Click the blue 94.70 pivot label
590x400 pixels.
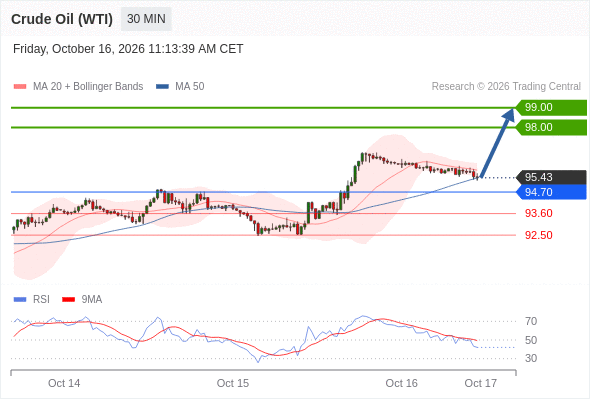tap(551, 192)
